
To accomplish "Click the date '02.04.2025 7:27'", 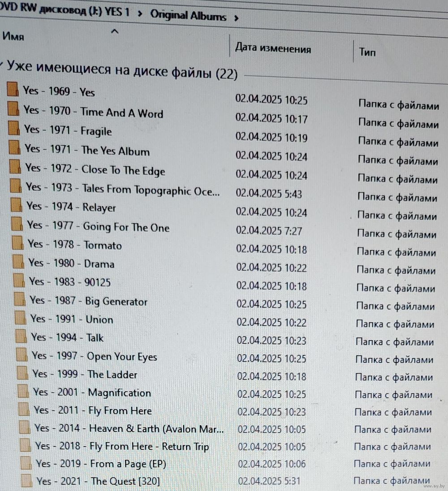I will (269, 231).
